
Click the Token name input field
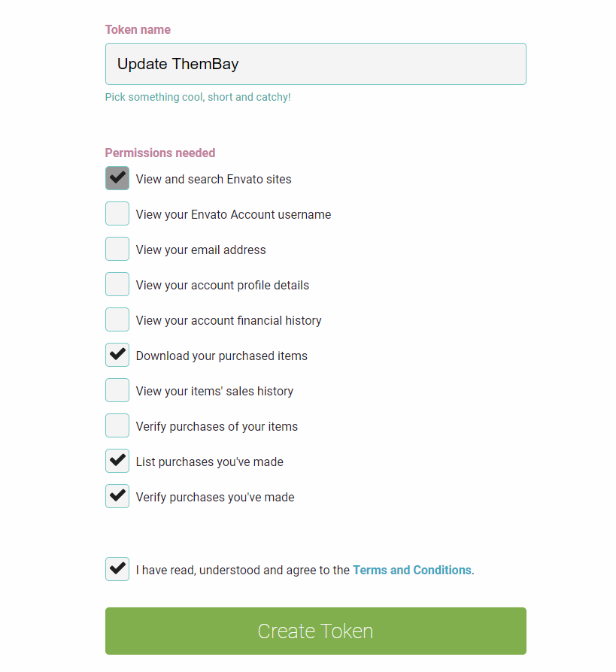click(x=315, y=64)
